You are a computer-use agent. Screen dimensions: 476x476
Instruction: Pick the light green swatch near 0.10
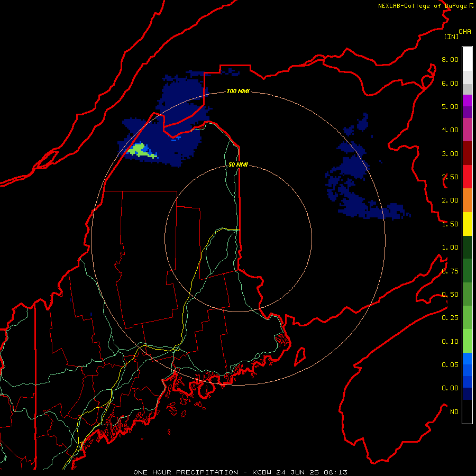(467, 341)
